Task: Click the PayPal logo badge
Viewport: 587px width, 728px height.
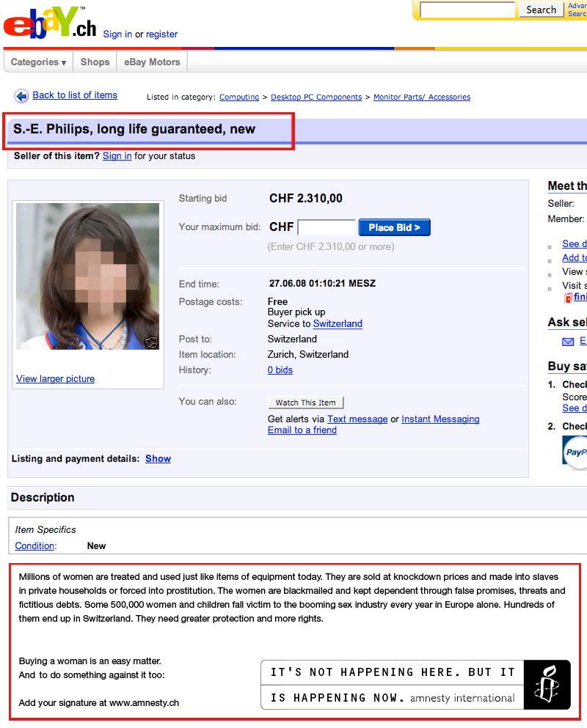Action: [575, 452]
